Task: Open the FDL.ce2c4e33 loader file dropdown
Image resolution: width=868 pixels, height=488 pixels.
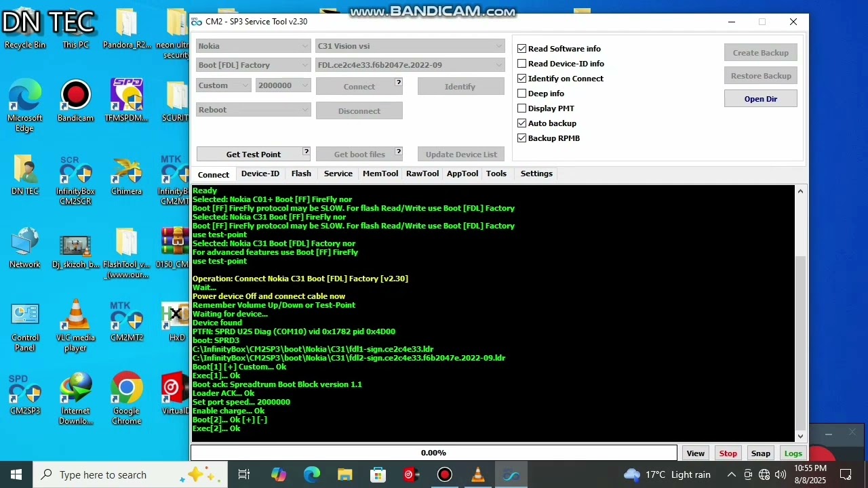Action: click(410, 65)
